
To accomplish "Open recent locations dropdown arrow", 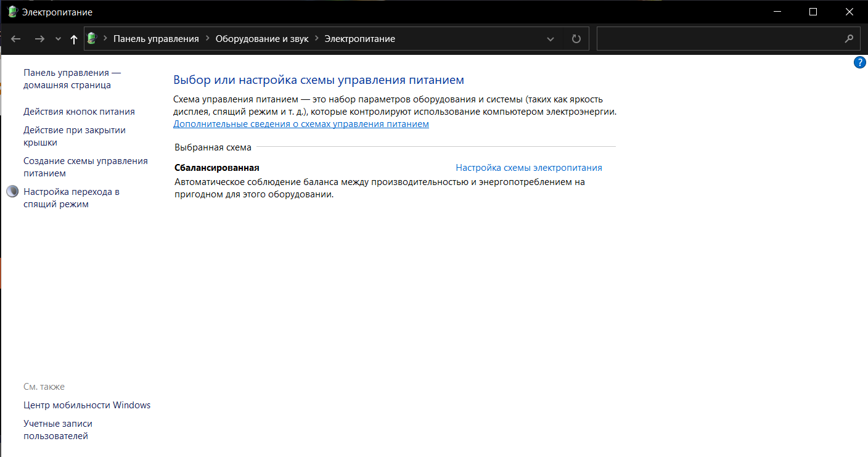I will coord(58,39).
